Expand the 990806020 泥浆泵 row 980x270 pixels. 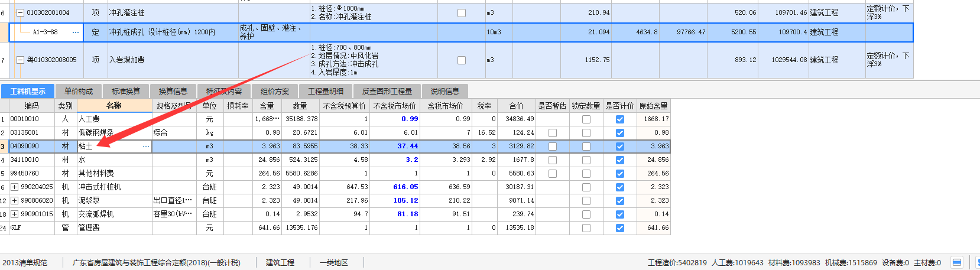[x=15, y=201]
